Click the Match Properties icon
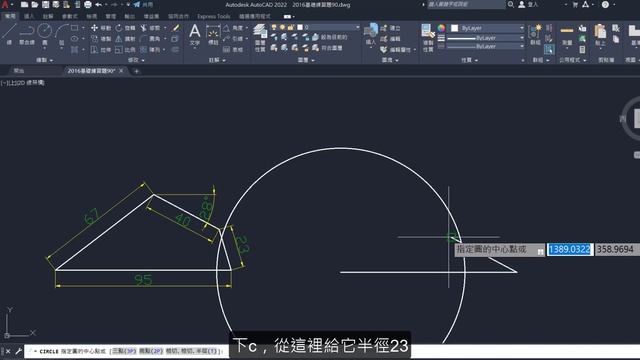Image resolution: width=640 pixels, height=360 pixels. [x=427, y=37]
